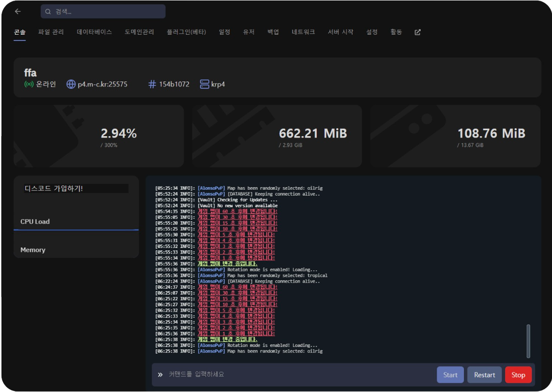Viewport: 552px width, 392px height.
Task: Click the back arrow icon
Action: pyautogui.click(x=18, y=11)
